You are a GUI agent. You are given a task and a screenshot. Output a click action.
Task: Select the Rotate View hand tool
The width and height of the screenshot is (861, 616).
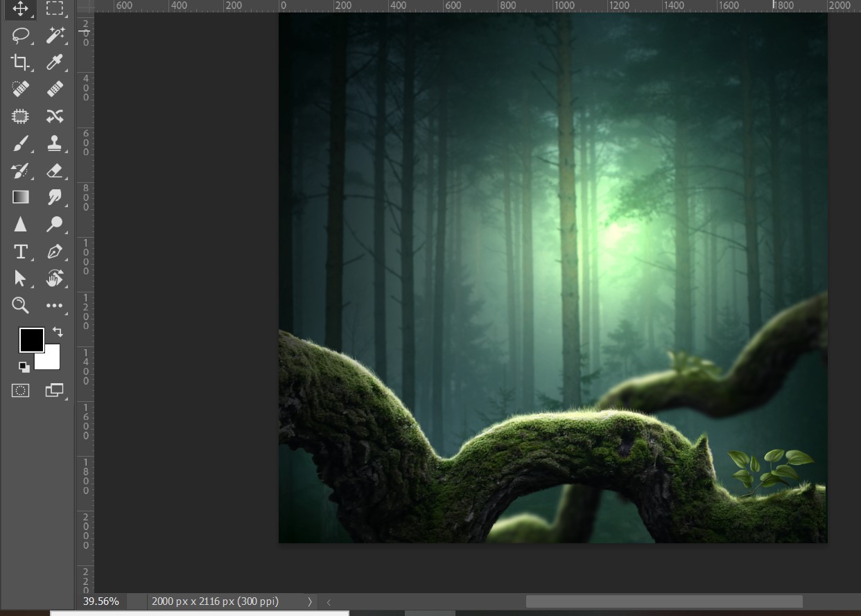[55, 279]
